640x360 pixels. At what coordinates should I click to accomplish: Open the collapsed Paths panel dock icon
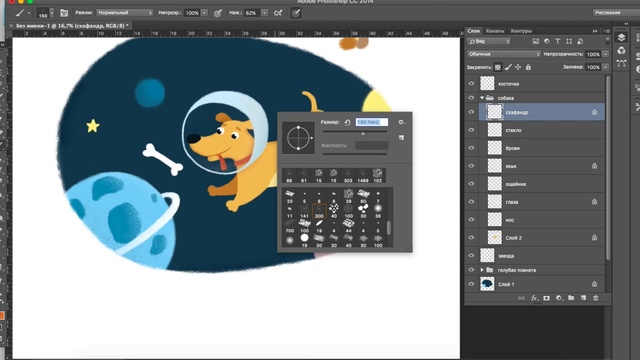621,63
